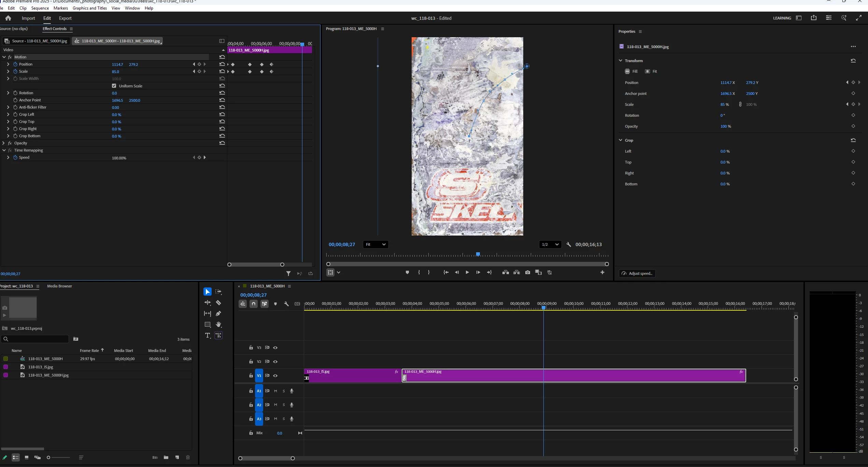
Task: Expand the Rotation property
Action: 8,93
